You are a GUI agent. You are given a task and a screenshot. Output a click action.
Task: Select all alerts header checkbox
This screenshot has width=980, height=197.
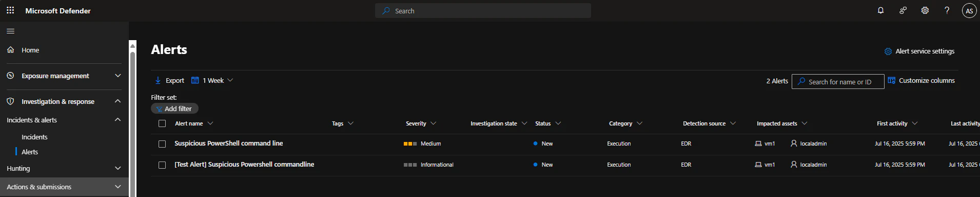(x=162, y=123)
